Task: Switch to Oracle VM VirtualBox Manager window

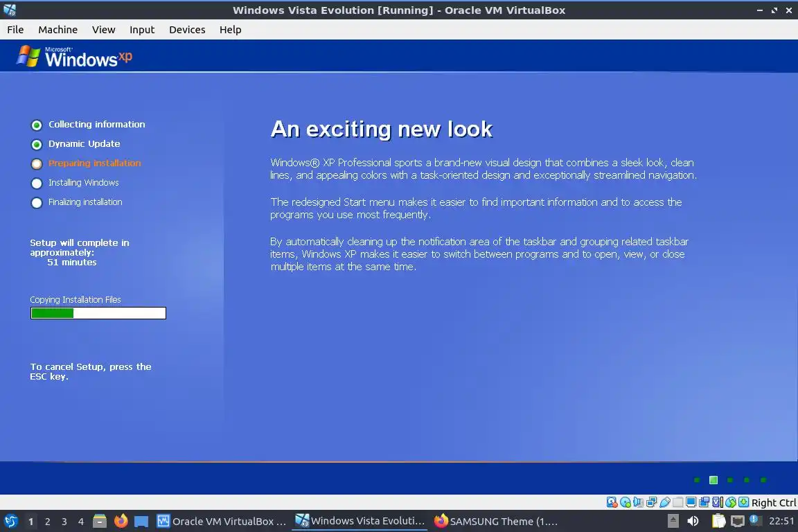Action: click(222, 522)
